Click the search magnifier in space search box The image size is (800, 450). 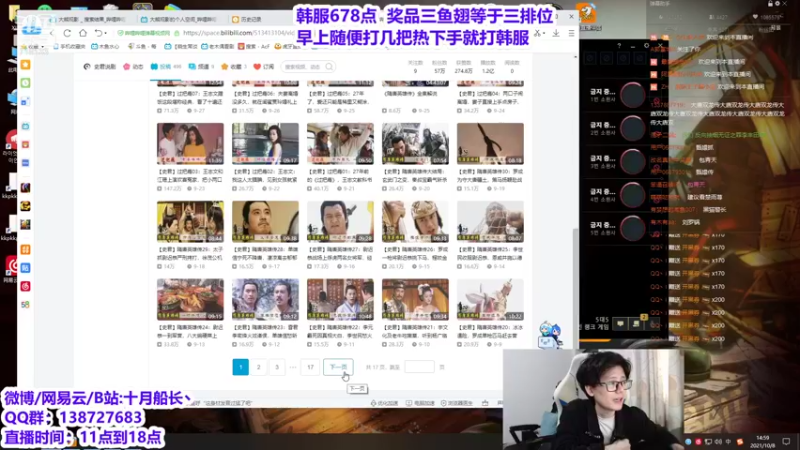pos(329,67)
